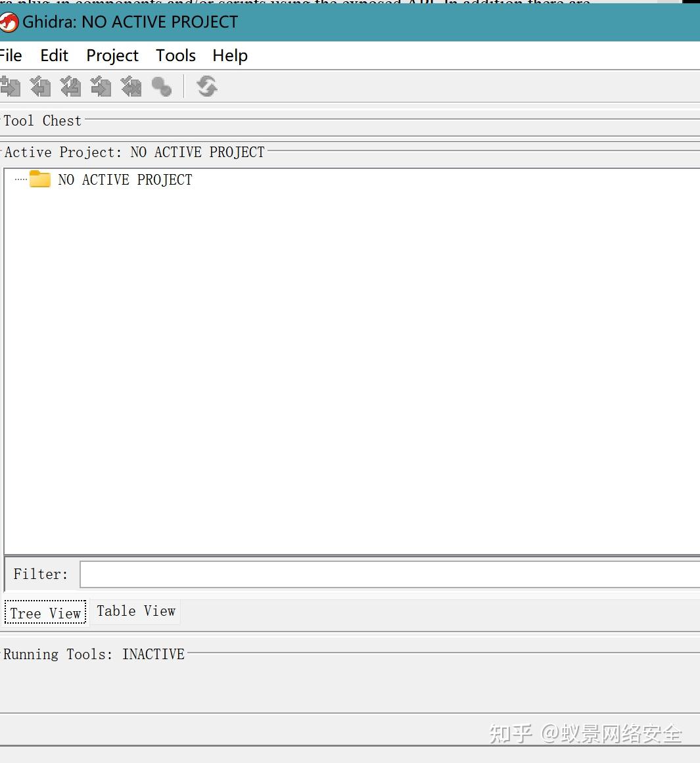The height and width of the screenshot is (763, 700).
Task: Switch to the Tree View tab
Action: tap(45, 613)
